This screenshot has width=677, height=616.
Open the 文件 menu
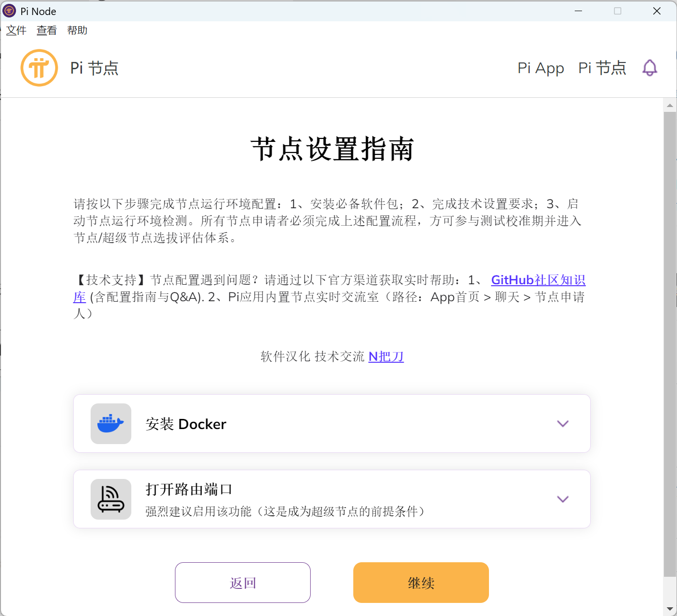click(x=16, y=31)
